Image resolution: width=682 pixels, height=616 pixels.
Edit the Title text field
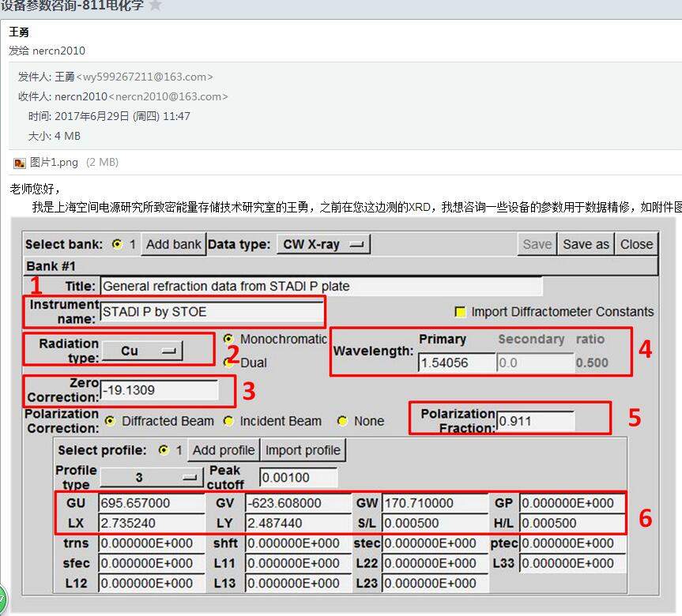[x=321, y=286]
